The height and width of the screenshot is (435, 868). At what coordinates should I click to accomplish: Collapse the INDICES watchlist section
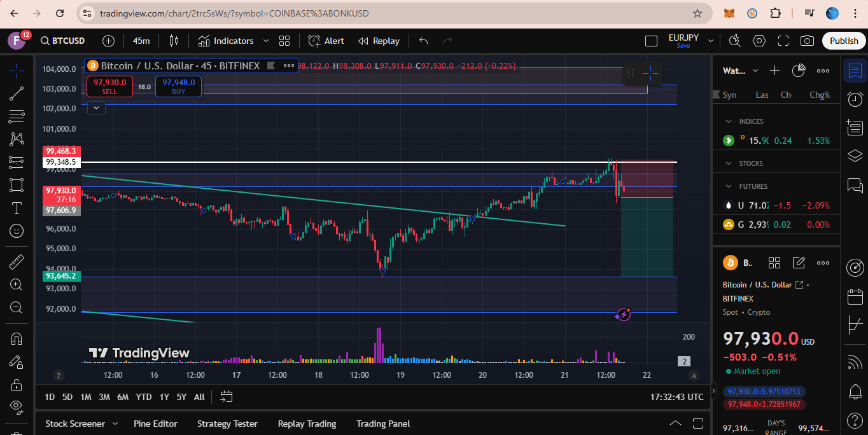(729, 121)
